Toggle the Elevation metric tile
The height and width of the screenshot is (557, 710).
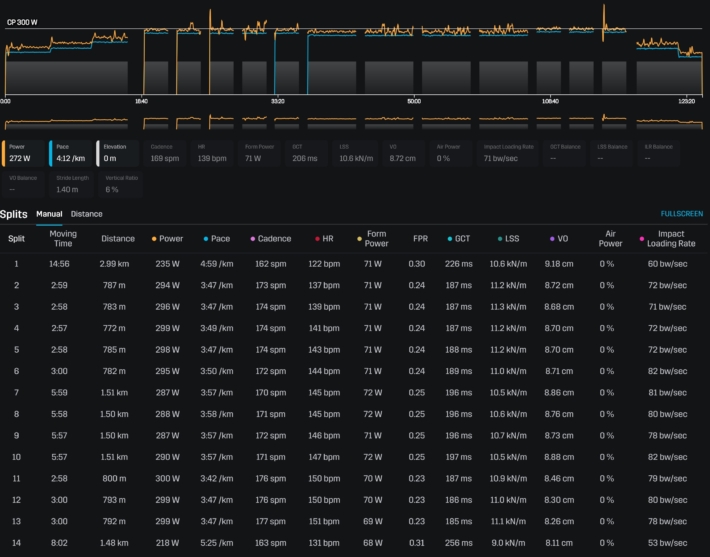click(119, 153)
